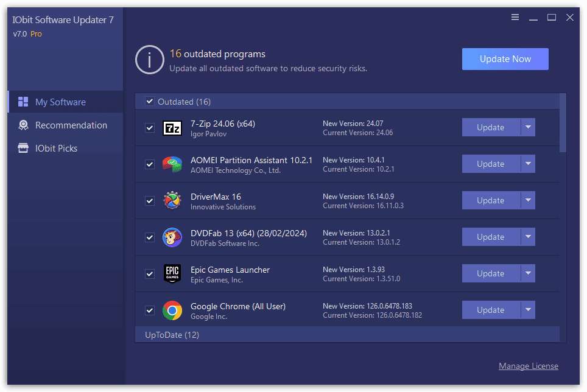Update 7-Zip to version 24.07
Screen dimensions: 587x392
(491, 128)
